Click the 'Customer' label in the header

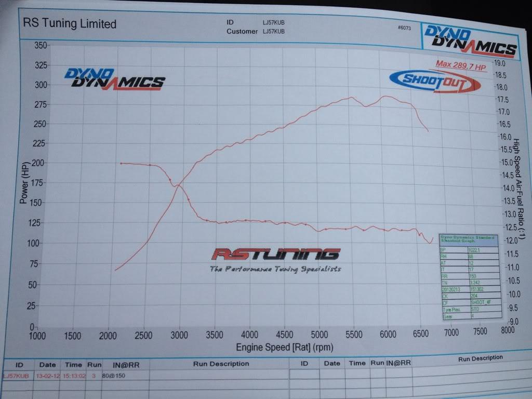(x=242, y=31)
